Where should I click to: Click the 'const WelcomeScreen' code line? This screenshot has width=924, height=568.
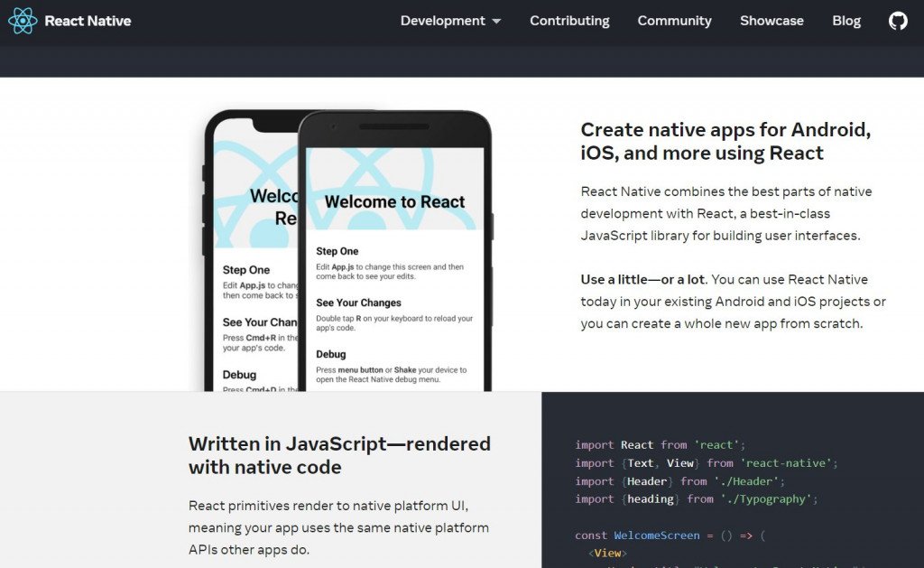click(670, 535)
